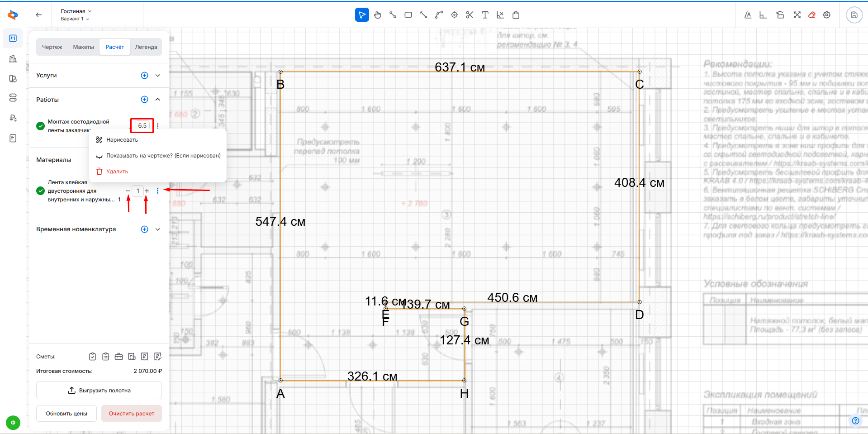Toggle the green check for Монтаж светодиодной ленты

click(x=40, y=126)
